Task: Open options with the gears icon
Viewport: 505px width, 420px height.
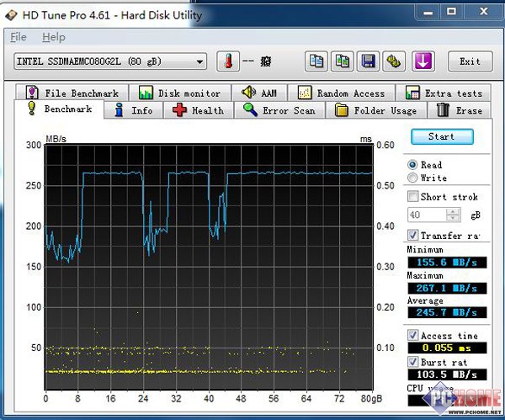Action: click(x=394, y=61)
